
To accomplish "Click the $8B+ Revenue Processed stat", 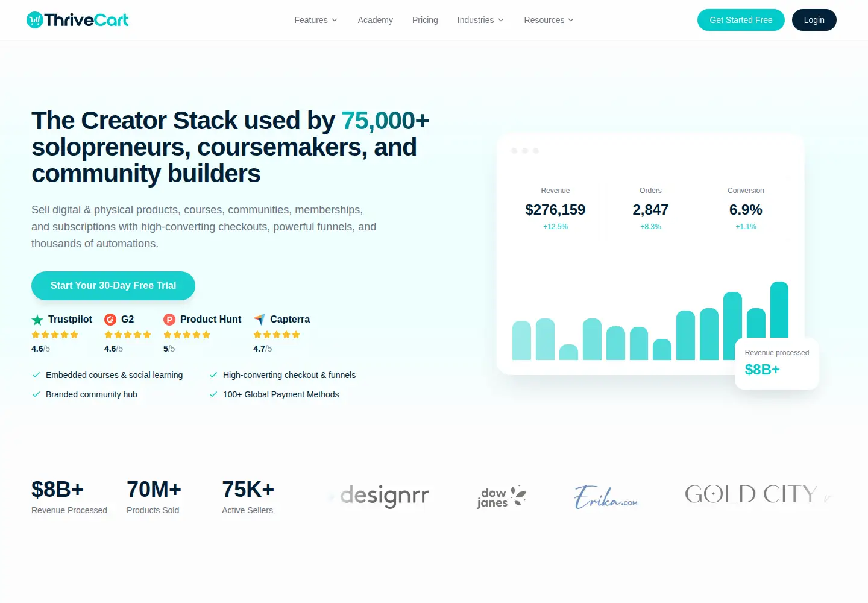I will point(69,497).
